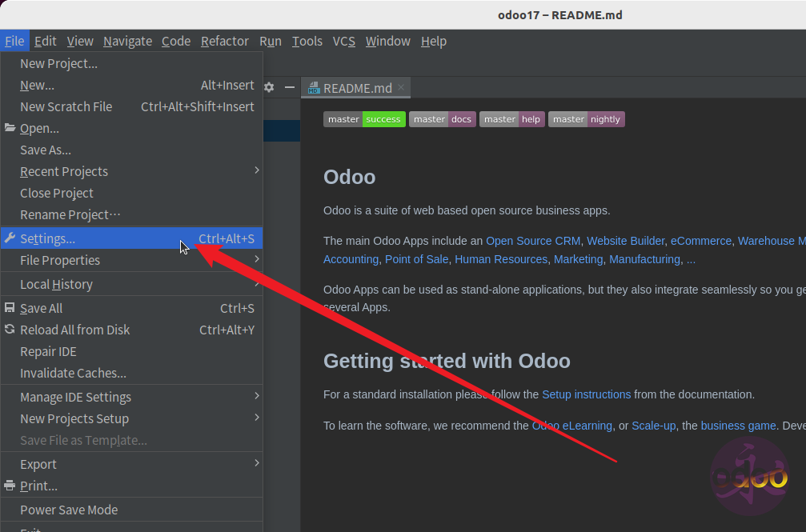Open the VCS menu
Image resolution: width=806 pixels, height=532 pixels.
344,41
